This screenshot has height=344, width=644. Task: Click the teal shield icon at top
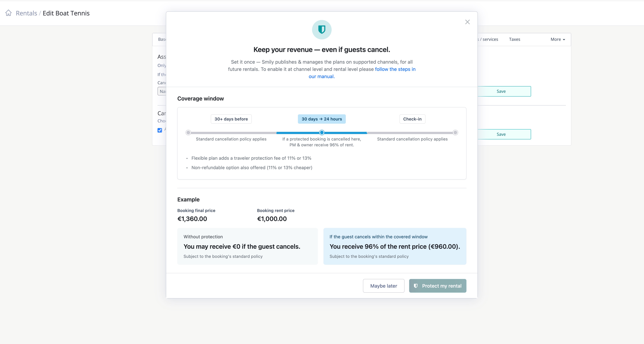[x=322, y=30]
